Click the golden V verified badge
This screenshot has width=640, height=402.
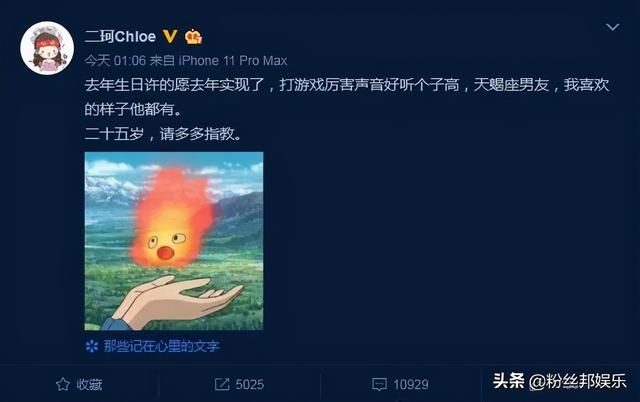tap(170, 36)
